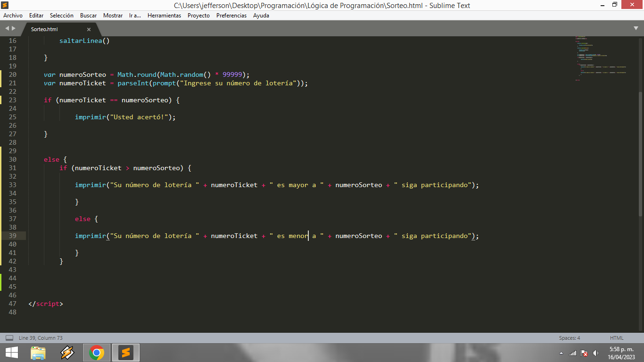Close the Sorteo.html tab

(89, 29)
